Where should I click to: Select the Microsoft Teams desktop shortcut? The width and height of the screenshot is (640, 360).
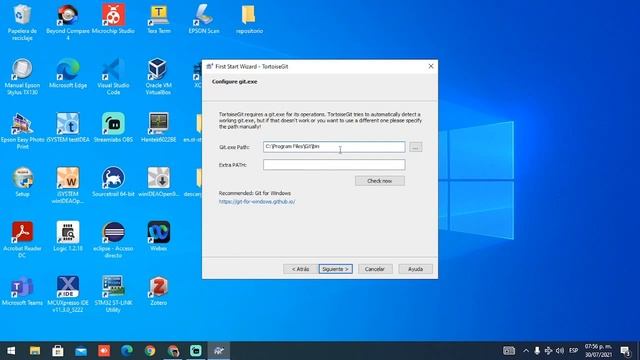pos(22,291)
